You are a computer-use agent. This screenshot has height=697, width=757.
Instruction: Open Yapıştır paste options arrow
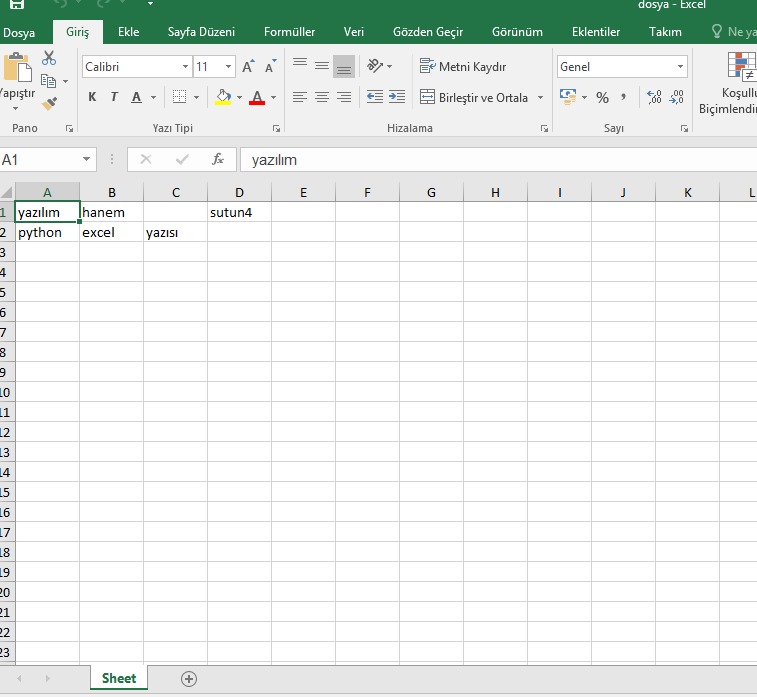tap(15, 109)
